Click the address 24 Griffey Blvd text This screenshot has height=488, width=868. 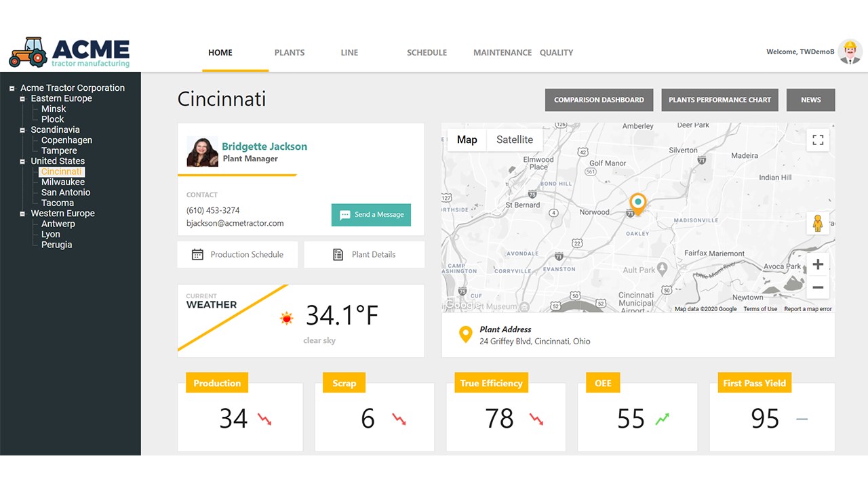click(x=535, y=342)
